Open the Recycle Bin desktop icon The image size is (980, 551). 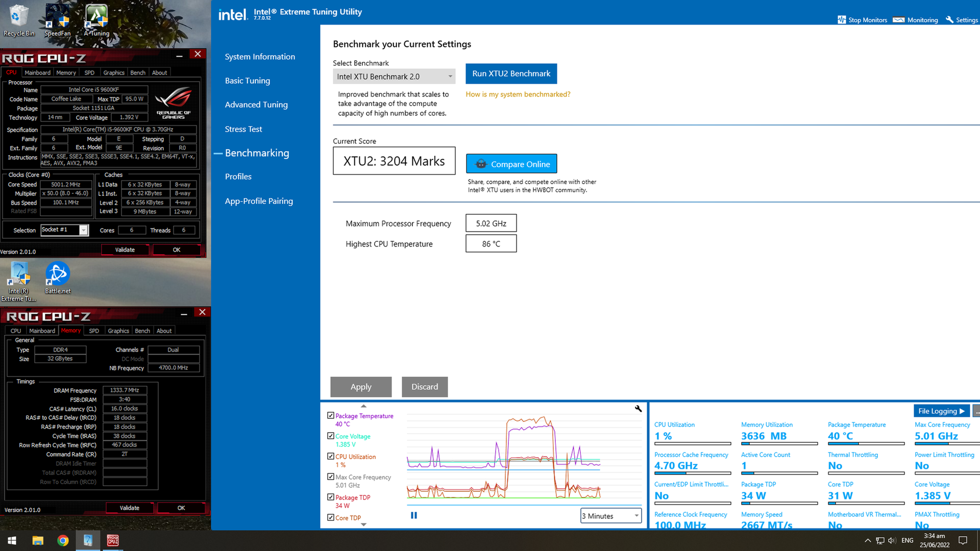(18, 20)
